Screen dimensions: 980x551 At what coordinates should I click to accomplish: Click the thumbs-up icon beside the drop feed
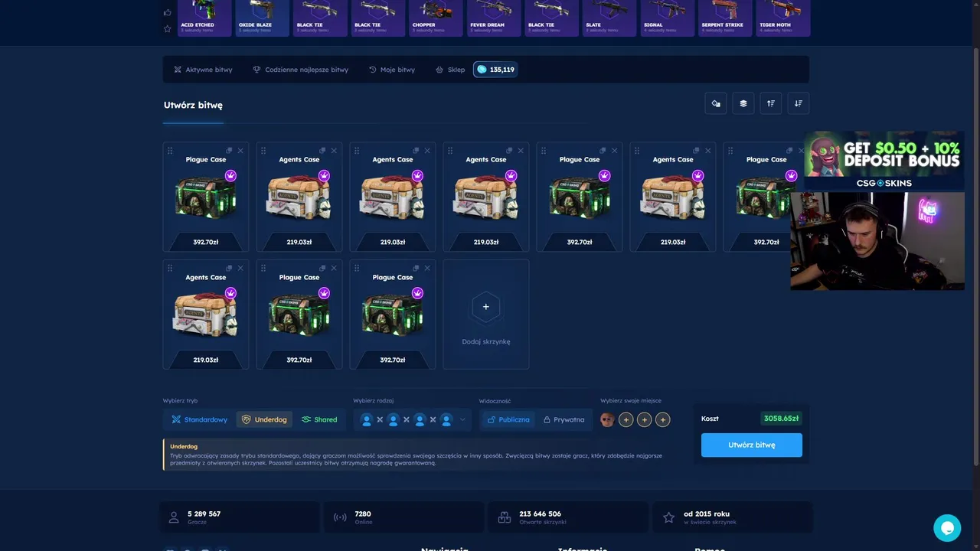tap(168, 12)
